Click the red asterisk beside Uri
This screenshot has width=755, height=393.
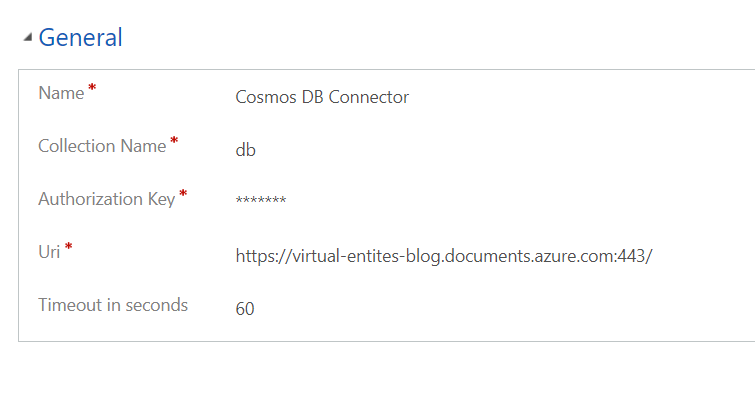(68, 247)
